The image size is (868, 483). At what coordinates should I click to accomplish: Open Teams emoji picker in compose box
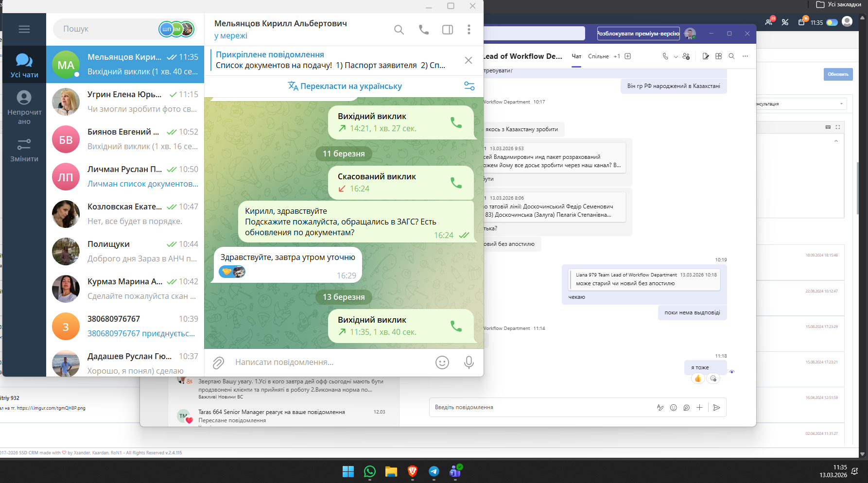(673, 408)
